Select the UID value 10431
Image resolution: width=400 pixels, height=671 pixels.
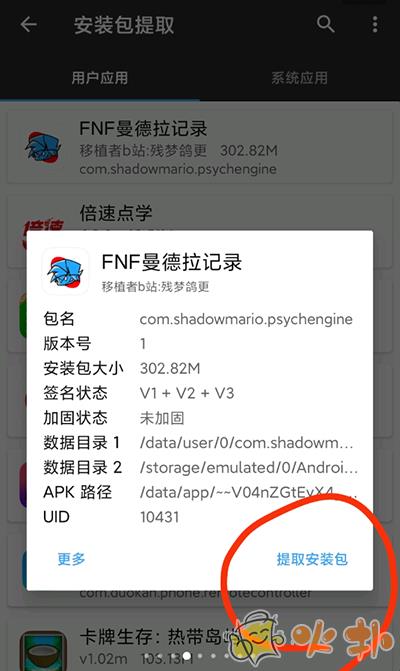coord(159,517)
